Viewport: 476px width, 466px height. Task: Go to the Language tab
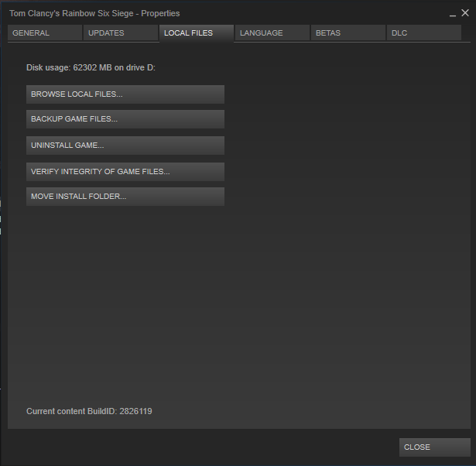coord(272,33)
